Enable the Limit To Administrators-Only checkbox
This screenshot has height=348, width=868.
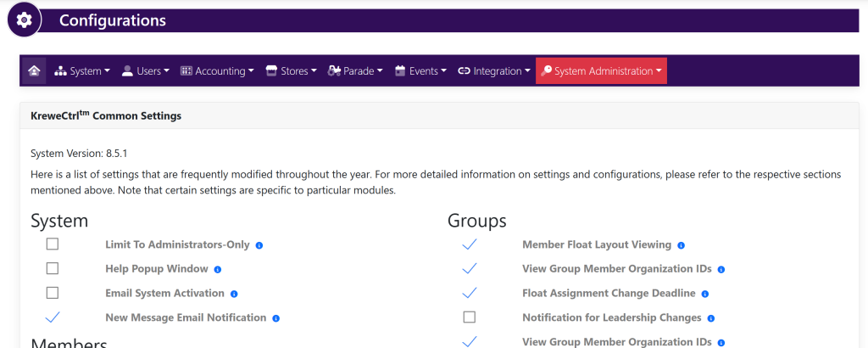(53, 244)
